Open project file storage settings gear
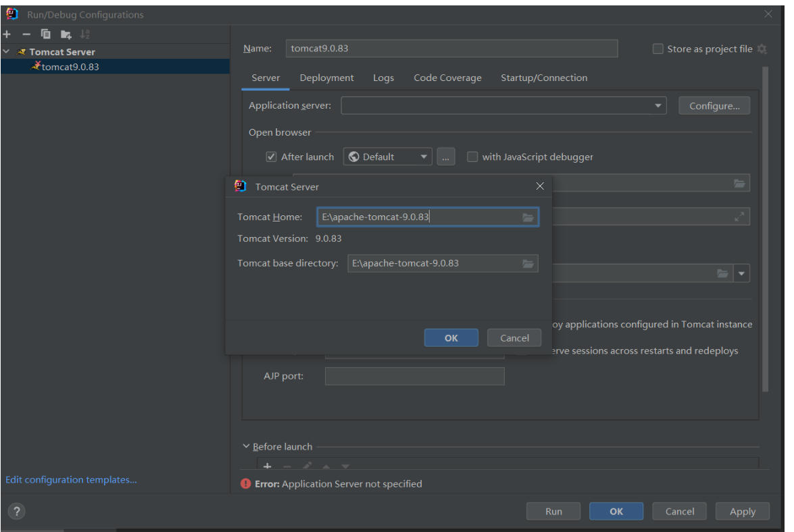Viewport: 794px width, 532px height. click(x=762, y=49)
